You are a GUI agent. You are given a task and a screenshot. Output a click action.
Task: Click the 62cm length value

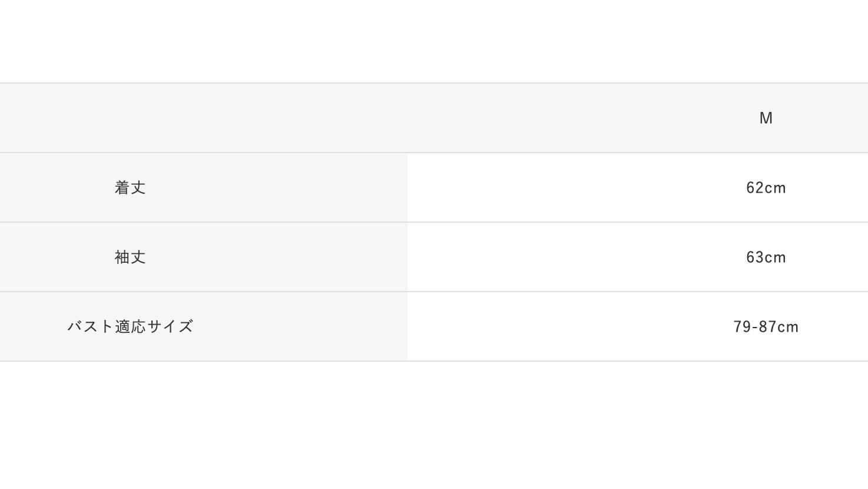tap(766, 187)
